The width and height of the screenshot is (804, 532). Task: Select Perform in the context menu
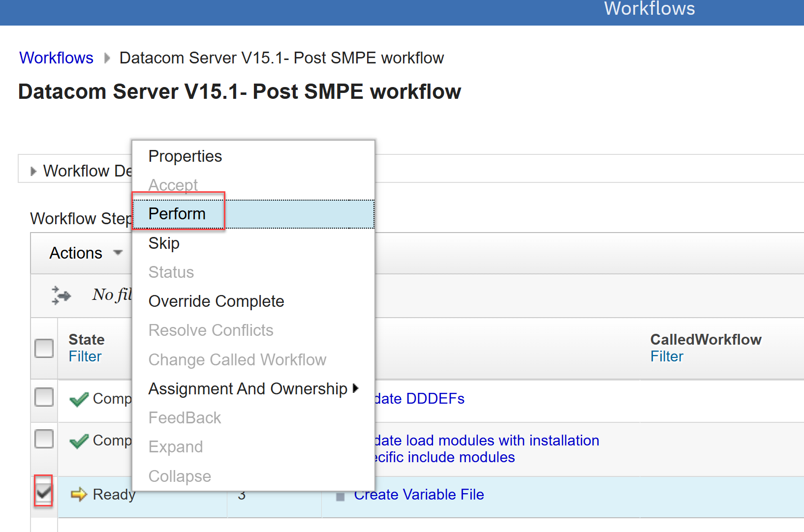(253, 214)
